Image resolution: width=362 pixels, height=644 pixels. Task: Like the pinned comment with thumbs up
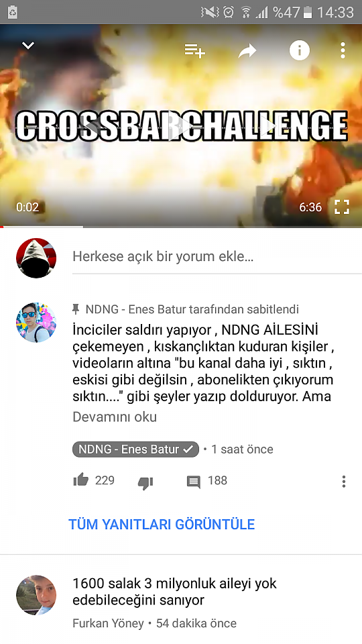[81, 480]
